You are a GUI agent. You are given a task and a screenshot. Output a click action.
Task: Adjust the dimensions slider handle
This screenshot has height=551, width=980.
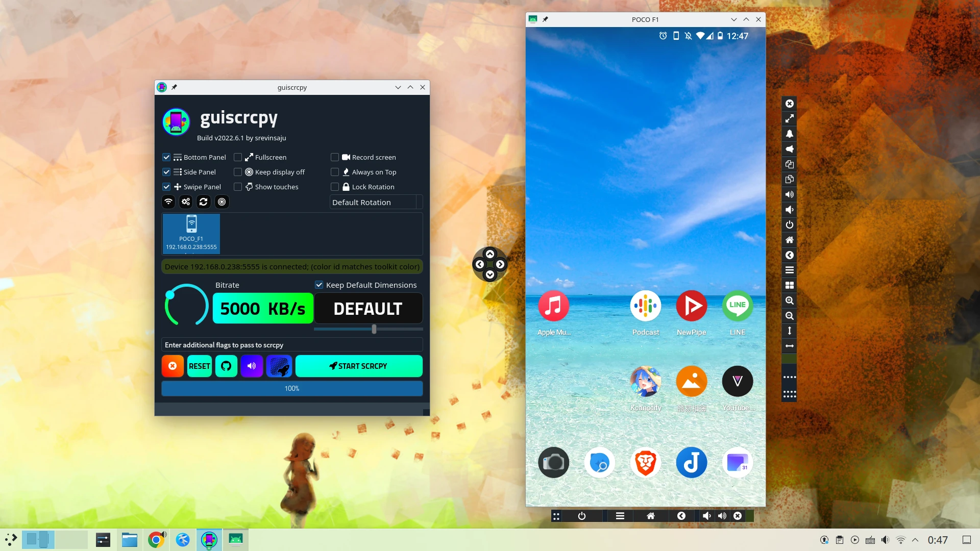[x=374, y=330]
